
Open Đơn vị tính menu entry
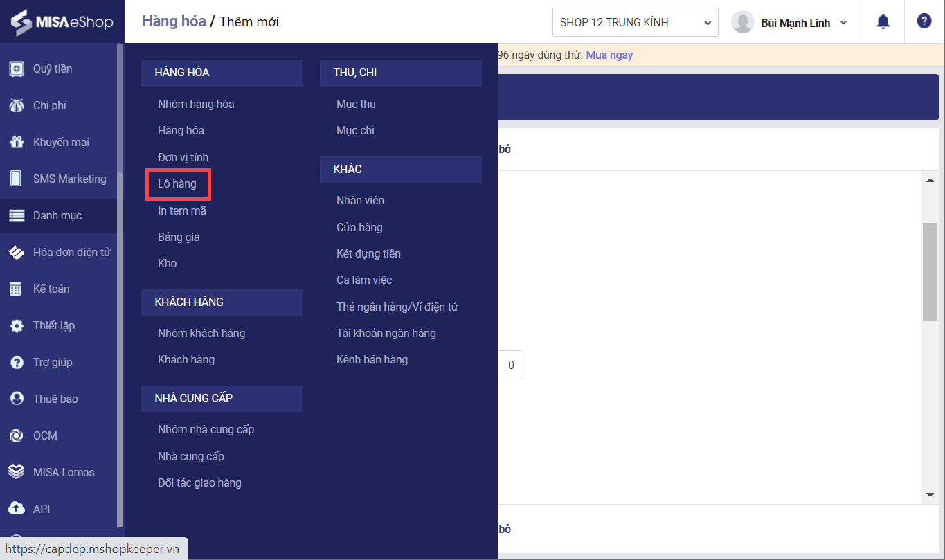(x=183, y=157)
